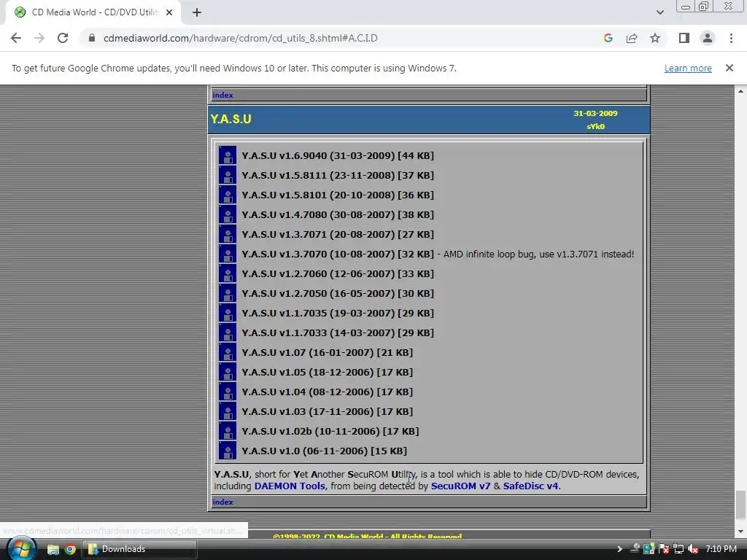Click Learn more in Chrome update notice
The height and width of the screenshot is (560, 747).
[688, 68]
